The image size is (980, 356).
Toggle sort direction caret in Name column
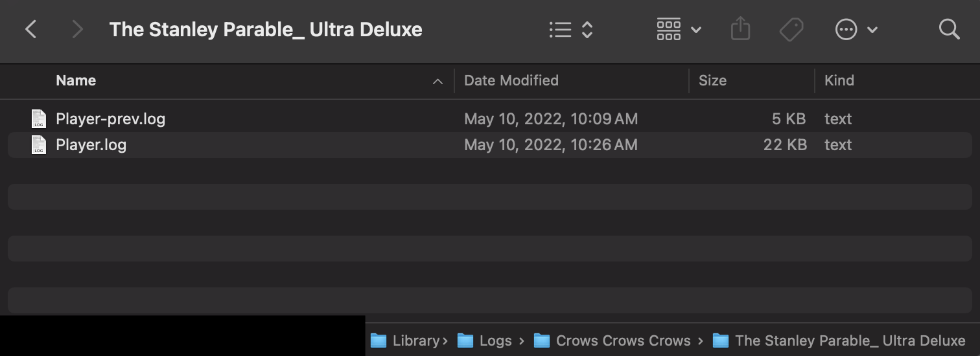tap(437, 82)
